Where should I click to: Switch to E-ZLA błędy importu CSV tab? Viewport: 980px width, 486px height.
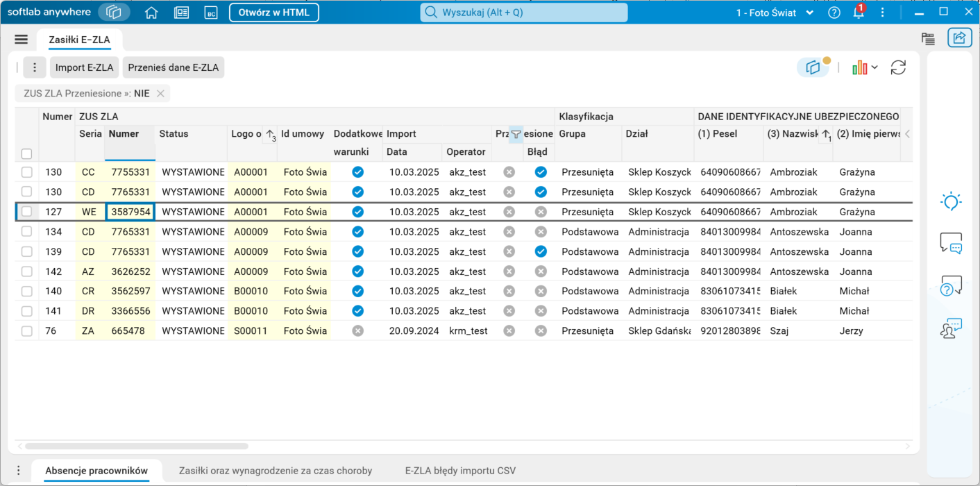pos(460,471)
